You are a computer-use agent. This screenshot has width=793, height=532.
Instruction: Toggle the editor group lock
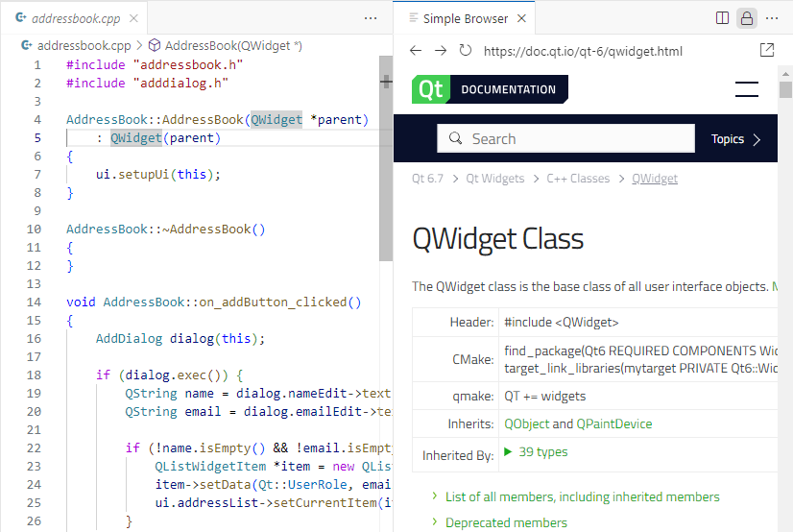(746, 18)
